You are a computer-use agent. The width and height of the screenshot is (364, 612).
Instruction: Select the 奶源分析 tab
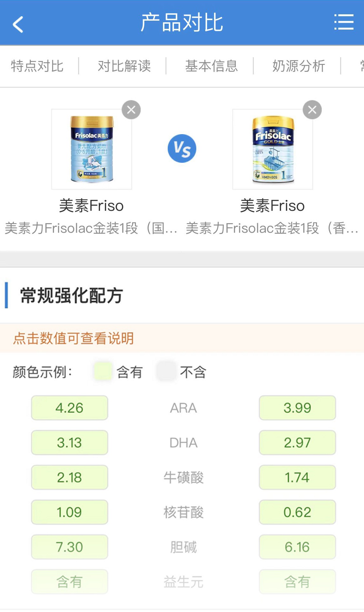[x=299, y=66]
